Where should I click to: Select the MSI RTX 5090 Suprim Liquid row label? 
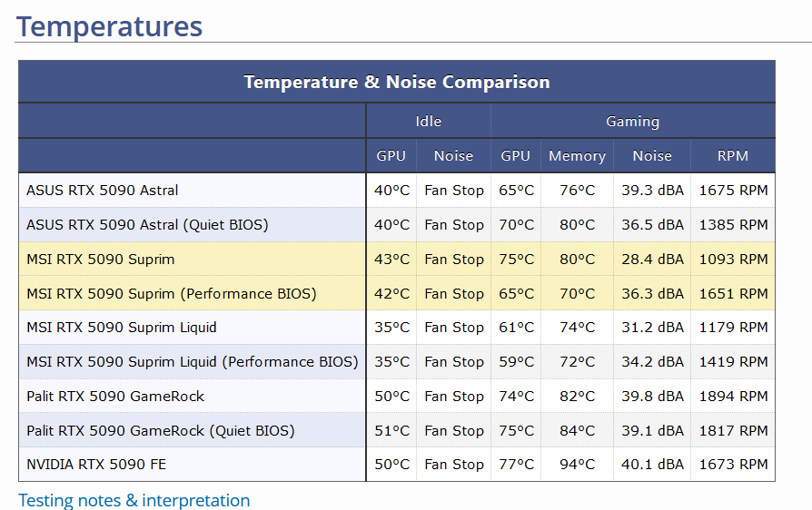point(122,328)
